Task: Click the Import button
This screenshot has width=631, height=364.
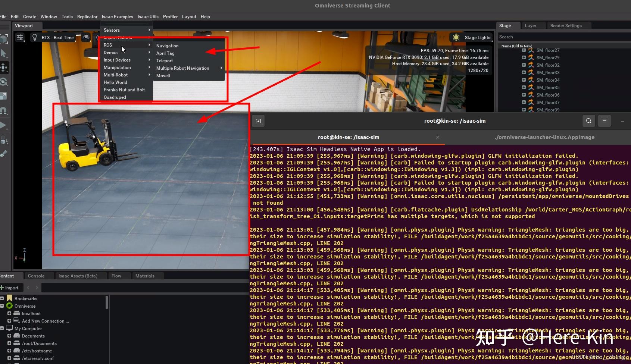Action: [x=11, y=288]
